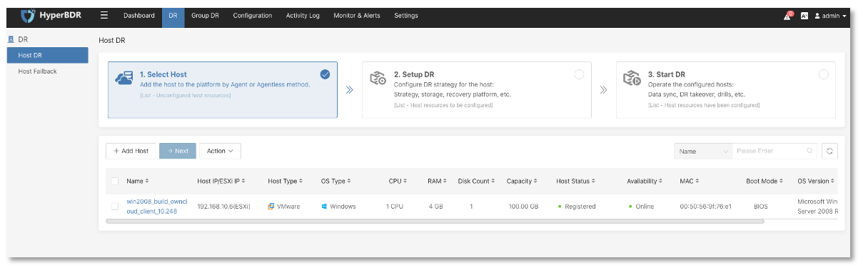Click the MAC address 00:50:56:9f:76:e1
Viewport: 868px width, 268px height.
click(x=706, y=207)
